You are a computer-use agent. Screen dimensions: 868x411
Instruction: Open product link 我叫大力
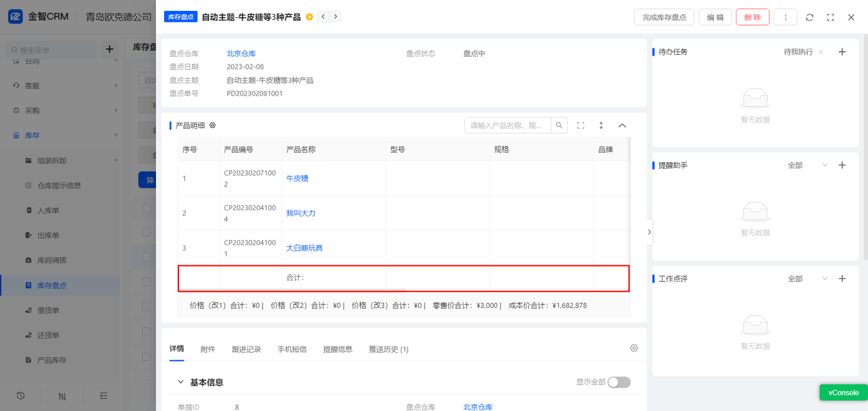pos(300,213)
